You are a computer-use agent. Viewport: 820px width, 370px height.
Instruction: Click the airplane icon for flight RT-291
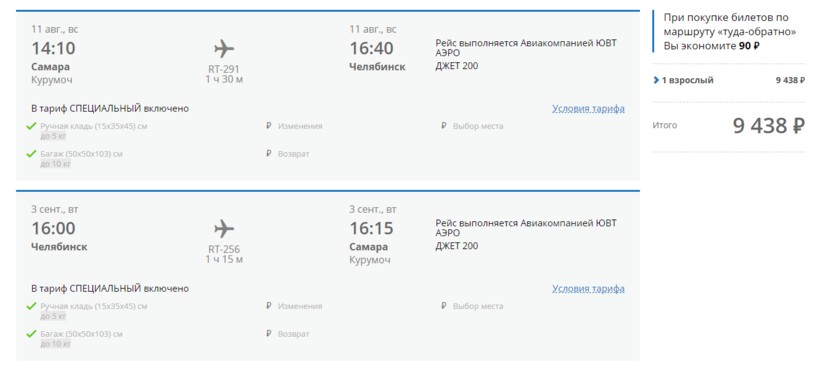[x=224, y=49]
